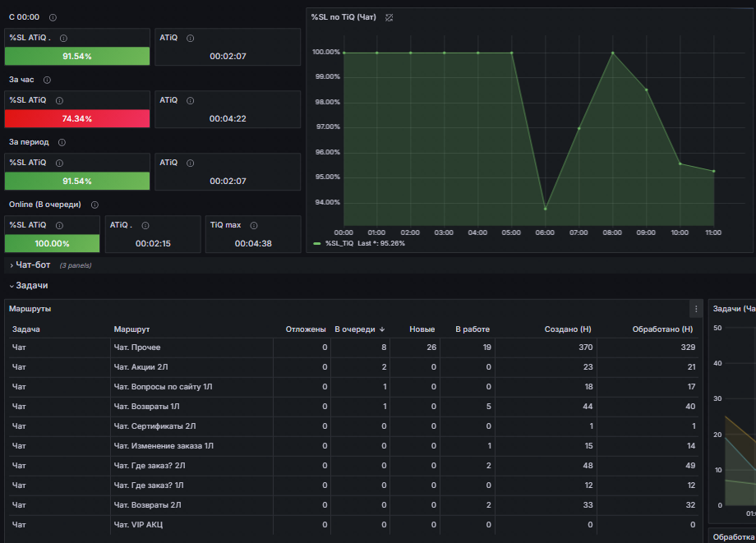
Task: Click the green 100.00% Online gauge
Action: (x=52, y=243)
